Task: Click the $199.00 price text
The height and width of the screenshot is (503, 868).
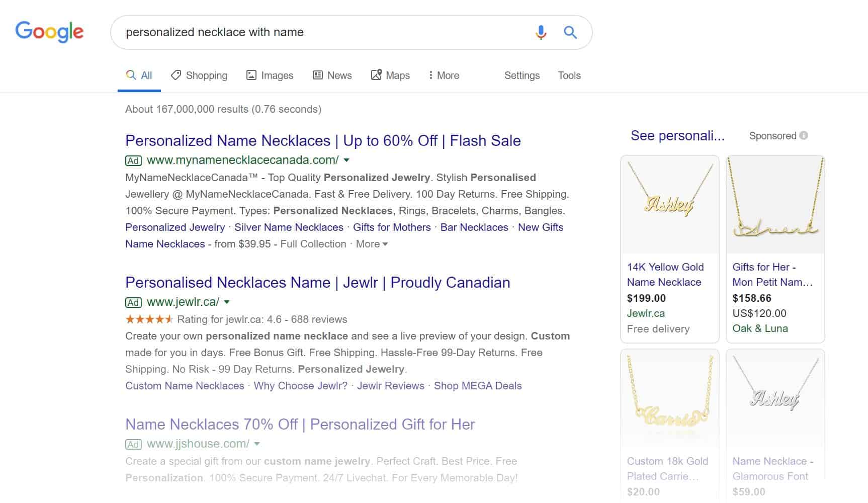Action: click(646, 298)
